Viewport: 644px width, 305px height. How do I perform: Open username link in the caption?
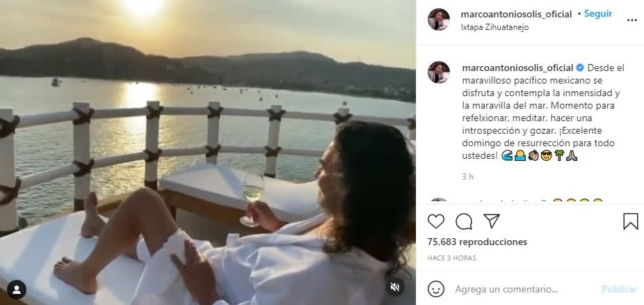[516, 68]
